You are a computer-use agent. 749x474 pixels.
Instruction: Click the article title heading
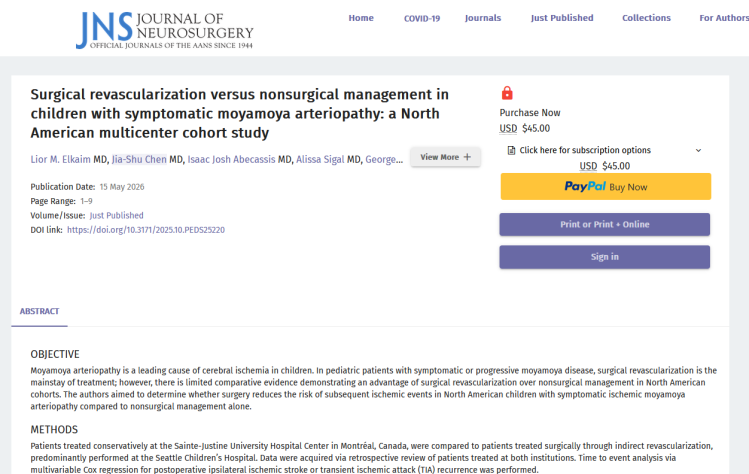click(240, 114)
